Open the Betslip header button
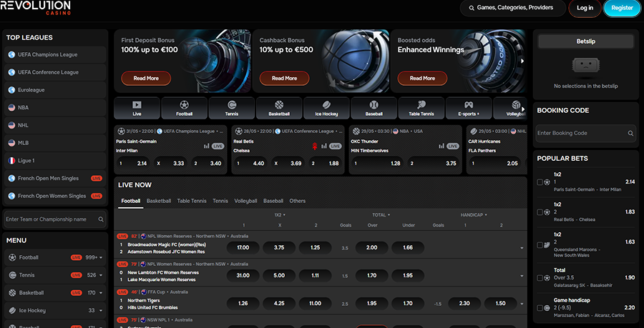Viewport: 644px width, 328px height. [585, 41]
